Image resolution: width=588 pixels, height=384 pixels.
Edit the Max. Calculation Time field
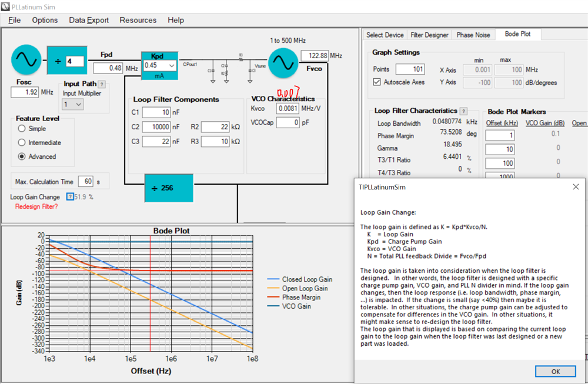click(x=85, y=182)
